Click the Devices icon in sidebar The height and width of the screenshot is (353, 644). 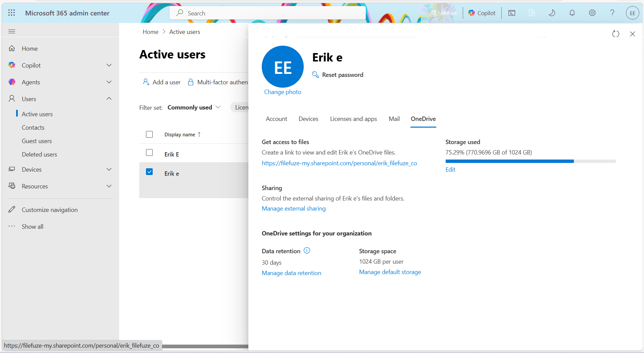(x=12, y=169)
